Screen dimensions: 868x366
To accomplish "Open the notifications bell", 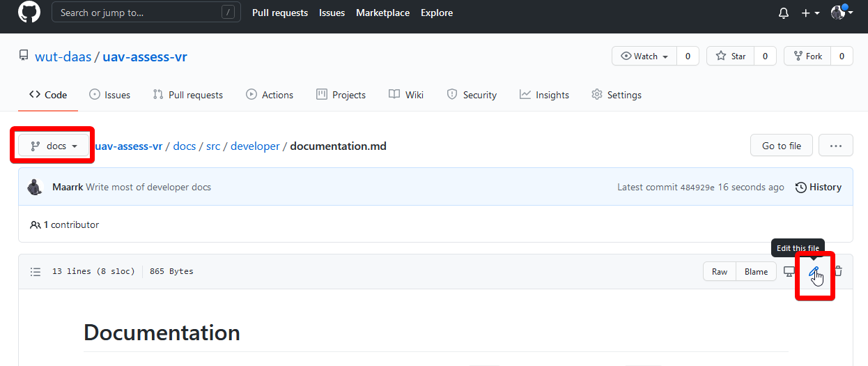I will pyautogui.click(x=784, y=13).
